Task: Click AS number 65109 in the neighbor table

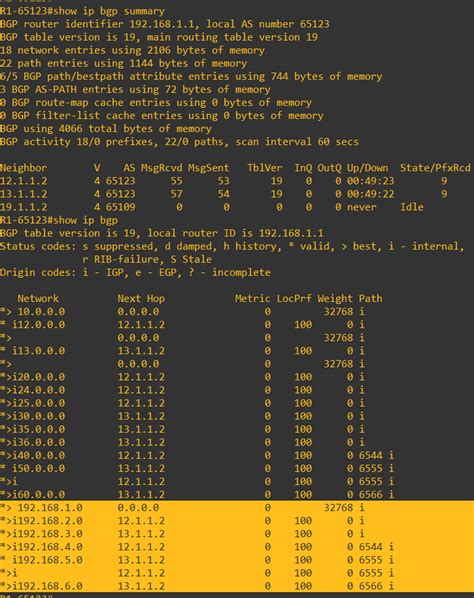Action: pos(121,207)
